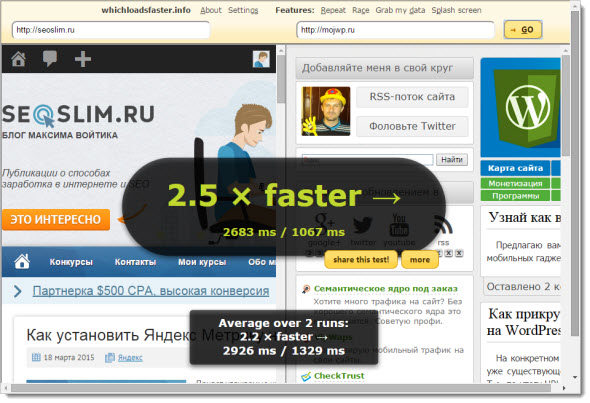Click the Оставлено 2 sidebar heading
Image resolution: width=590 pixels, height=403 pixels.
(x=523, y=286)
